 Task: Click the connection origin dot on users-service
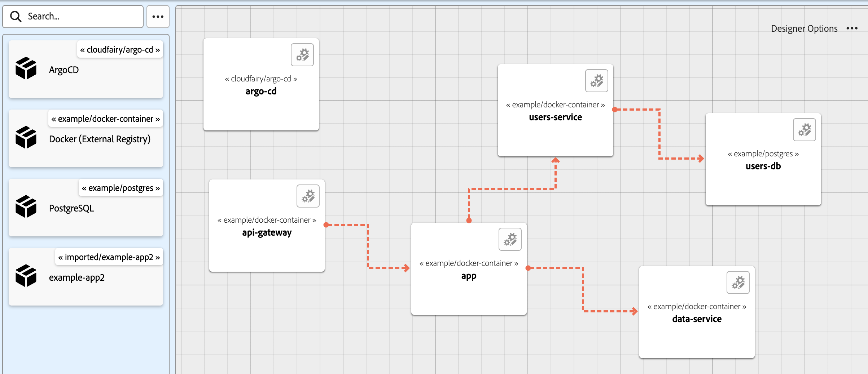click(615, 110)
